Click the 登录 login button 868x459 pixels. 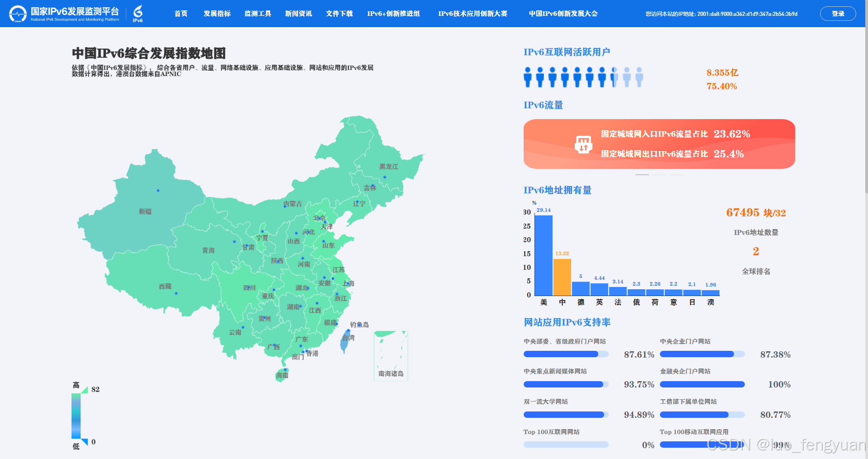(838, 14)
